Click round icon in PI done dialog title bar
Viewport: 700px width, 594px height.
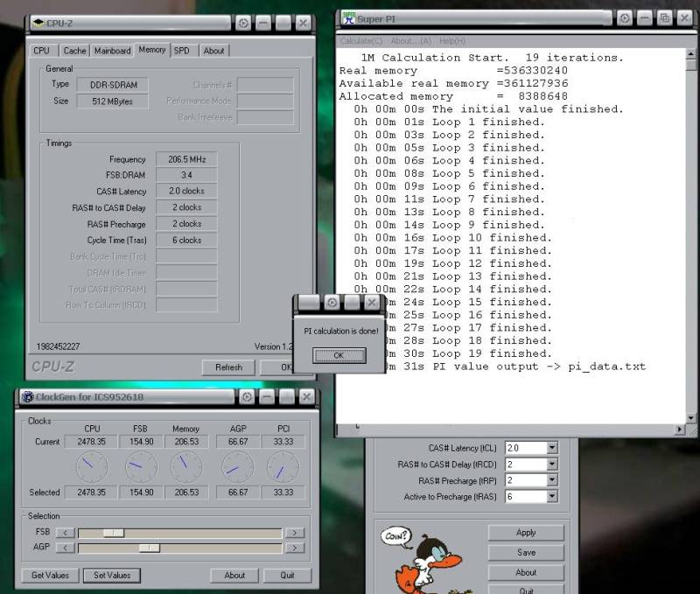coord(332,303)
